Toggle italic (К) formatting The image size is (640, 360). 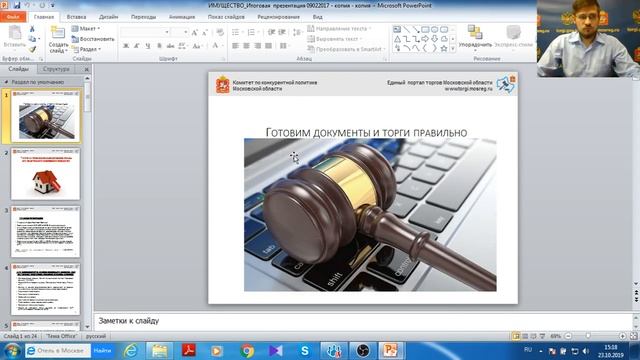point(137,46)
